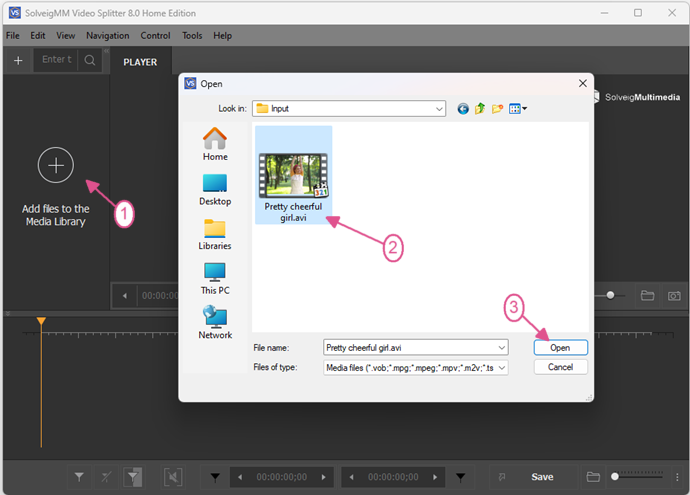Open Network in the dialog sidebar
Screen dimensions: 690x495
[215, 323]
